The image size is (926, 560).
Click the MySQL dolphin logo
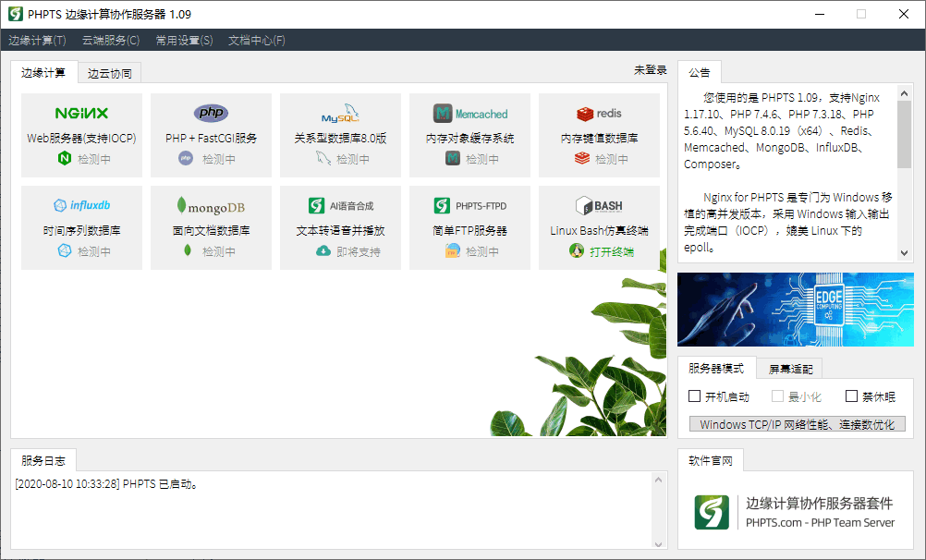click(x=340, y=113)
